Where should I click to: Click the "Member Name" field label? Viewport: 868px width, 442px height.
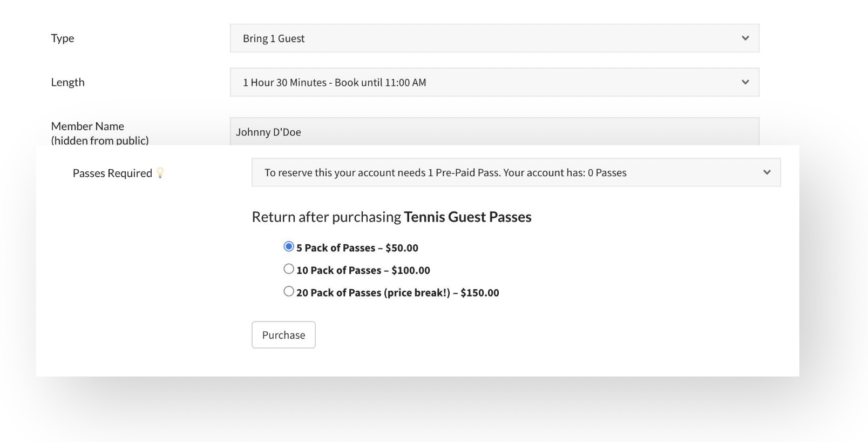coord(87,126)
